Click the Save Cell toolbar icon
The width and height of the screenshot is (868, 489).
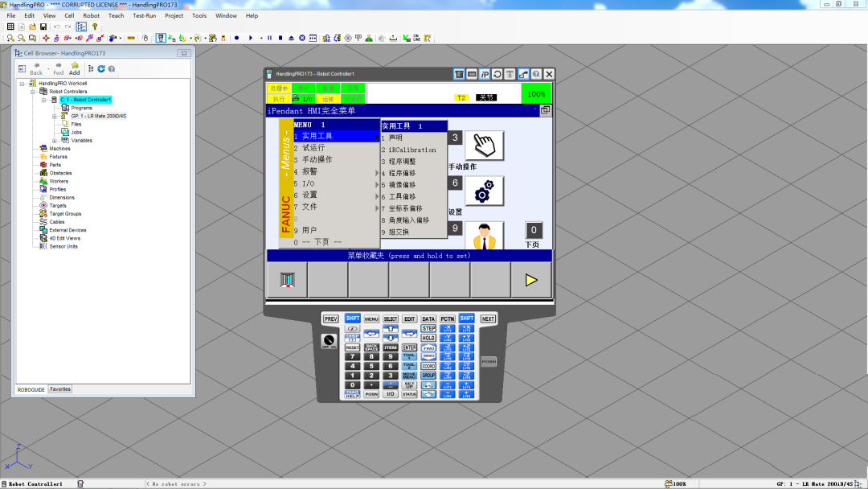[x=43, y=27]
